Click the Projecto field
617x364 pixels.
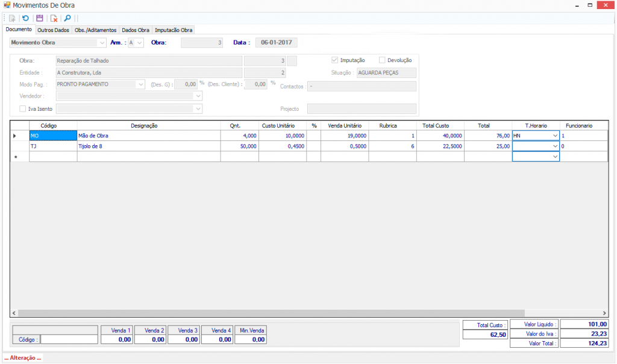(x=362, y=108)
